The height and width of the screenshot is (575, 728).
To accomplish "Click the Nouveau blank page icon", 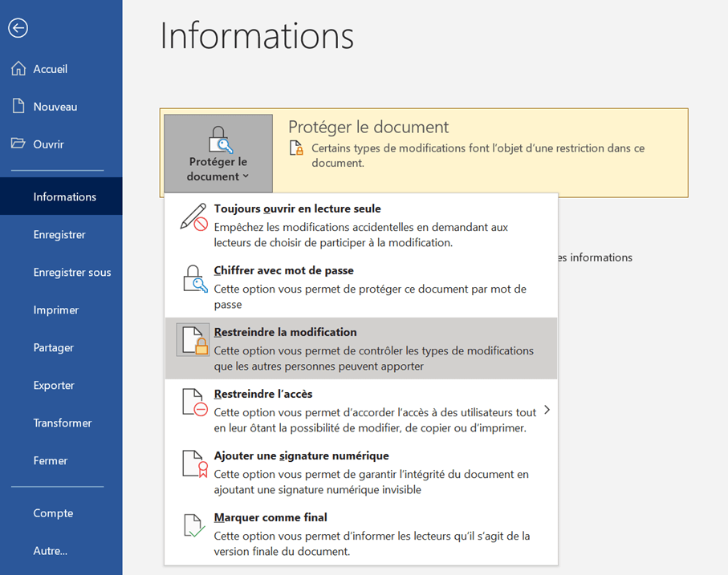I will tap(18, 106).
